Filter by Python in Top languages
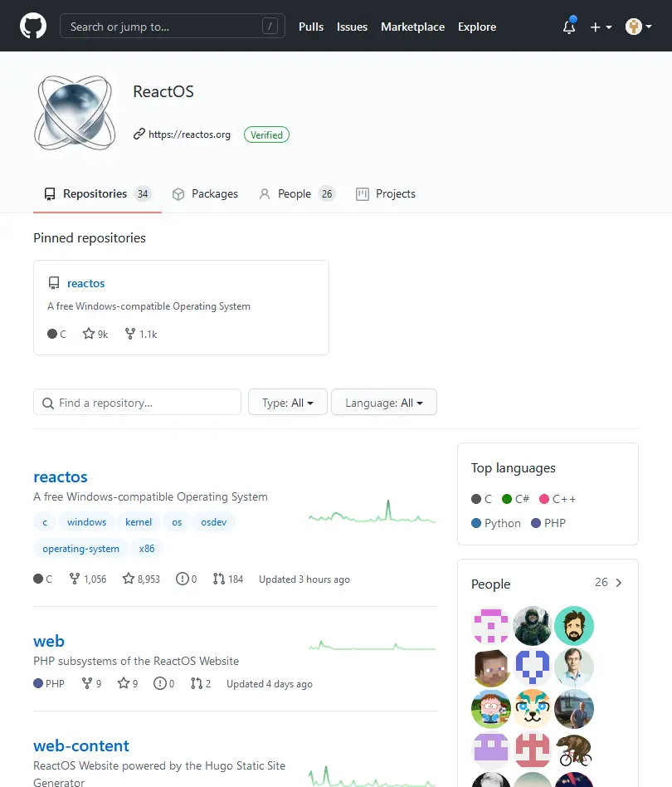Viewport: 672px width, 787px height. (x=496, y=524)
